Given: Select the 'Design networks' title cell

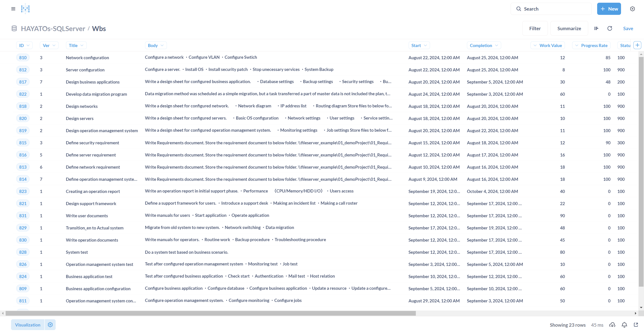Looking at the screenshot, I should point(82,106).
